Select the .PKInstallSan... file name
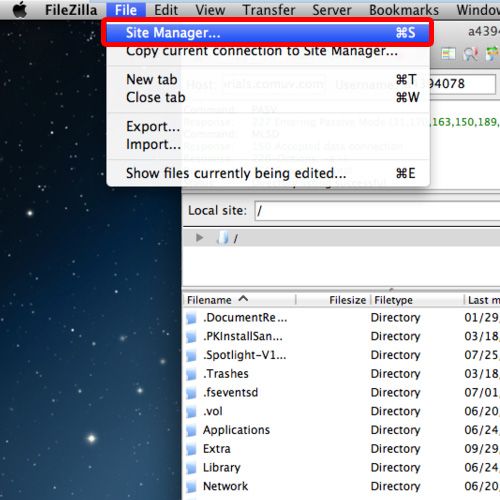Screen dimensions: 500x500 pyautogui.click(x=243, y=336)
